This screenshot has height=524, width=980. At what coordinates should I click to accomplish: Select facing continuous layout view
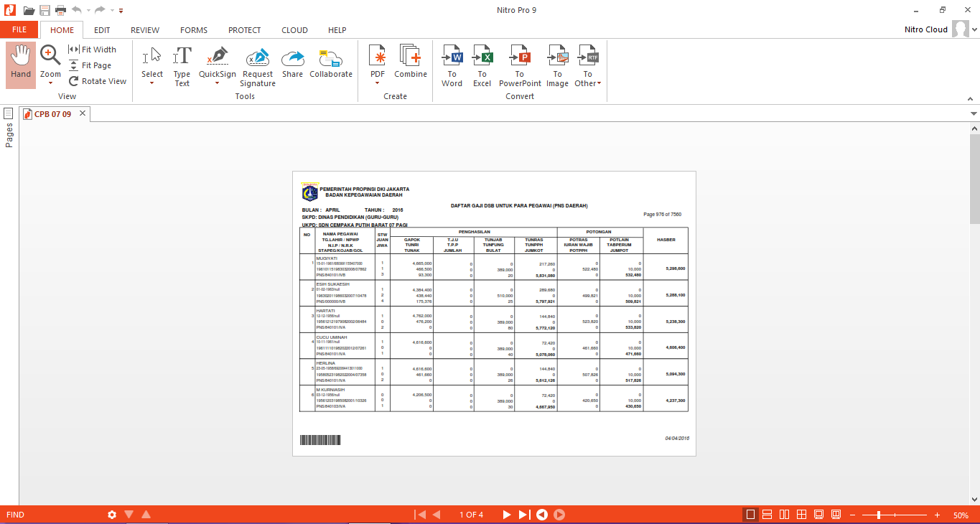click(x=801, y=515)
